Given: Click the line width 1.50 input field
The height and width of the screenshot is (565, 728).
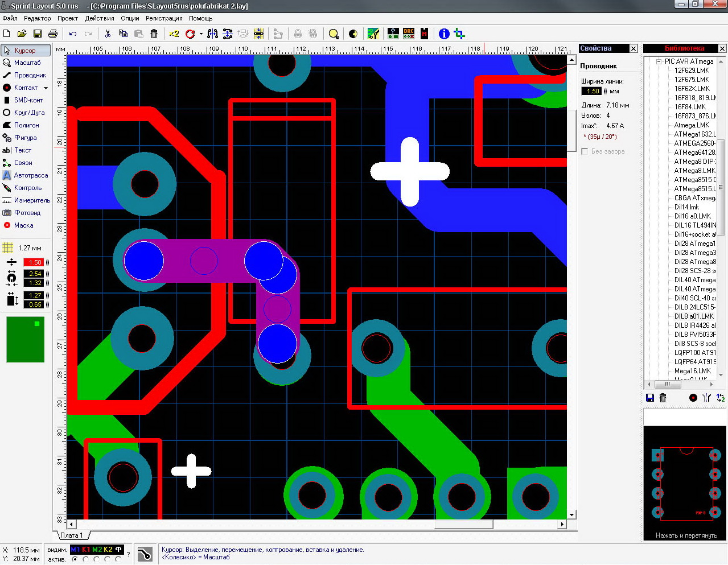Looking at the screenshot, I should click(591, 91).
